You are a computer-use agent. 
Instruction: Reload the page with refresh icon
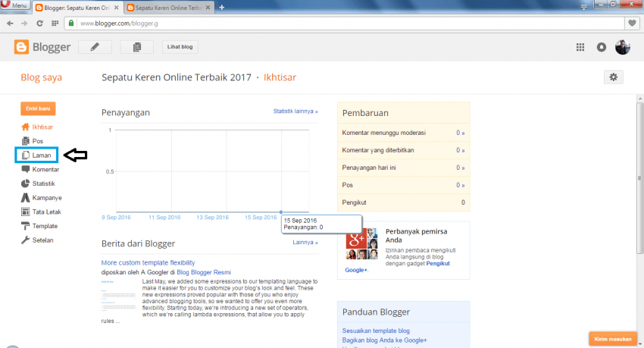click(x=39, y=24)
